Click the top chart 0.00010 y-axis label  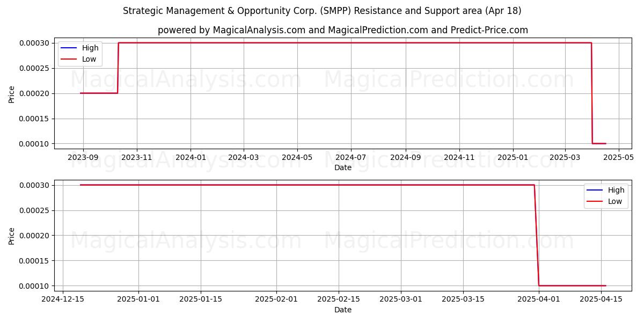pos(34,144)
